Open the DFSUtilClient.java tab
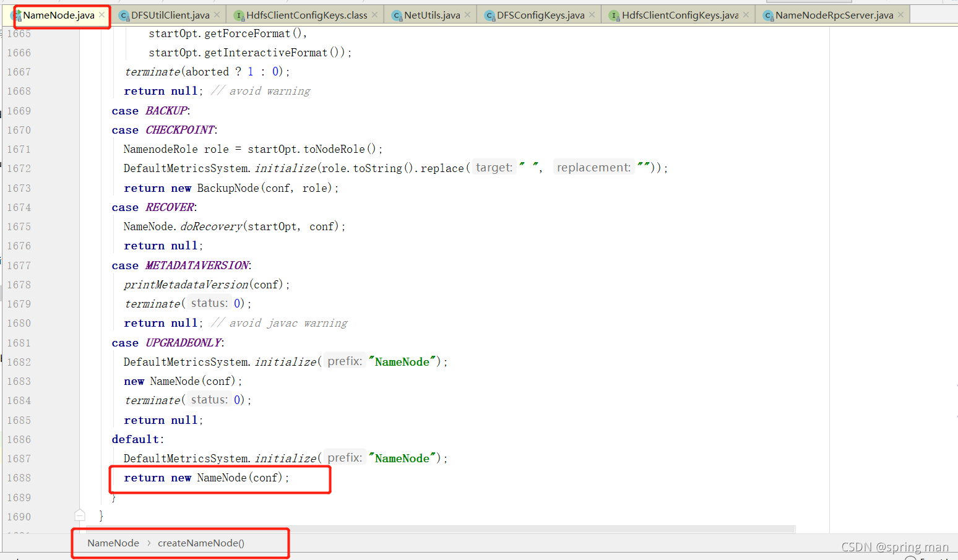This screenshot has width=958, height=560. [170, 15]
